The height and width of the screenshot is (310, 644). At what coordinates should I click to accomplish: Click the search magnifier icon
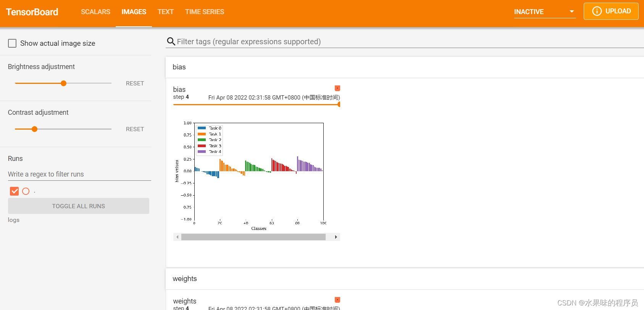(171, 42)
